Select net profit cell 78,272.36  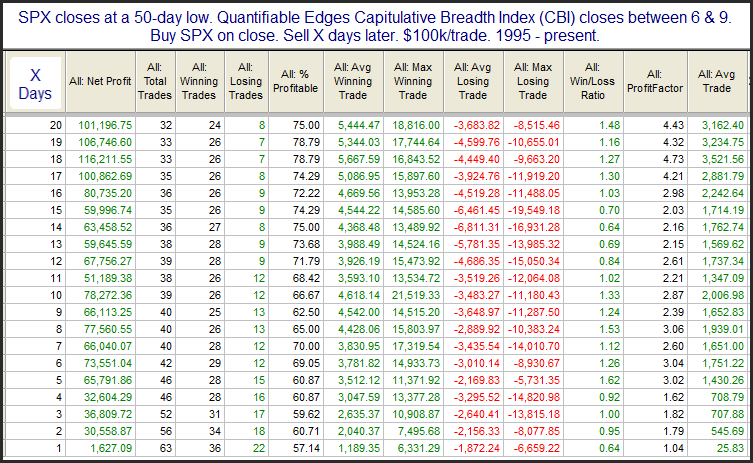point(108,295)
